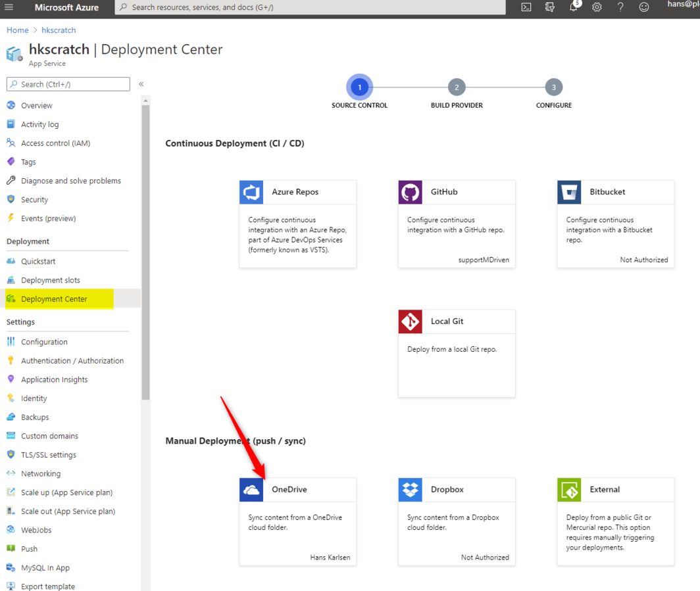Click 'supportMDriven' text on GitHub card

point(484,260)
